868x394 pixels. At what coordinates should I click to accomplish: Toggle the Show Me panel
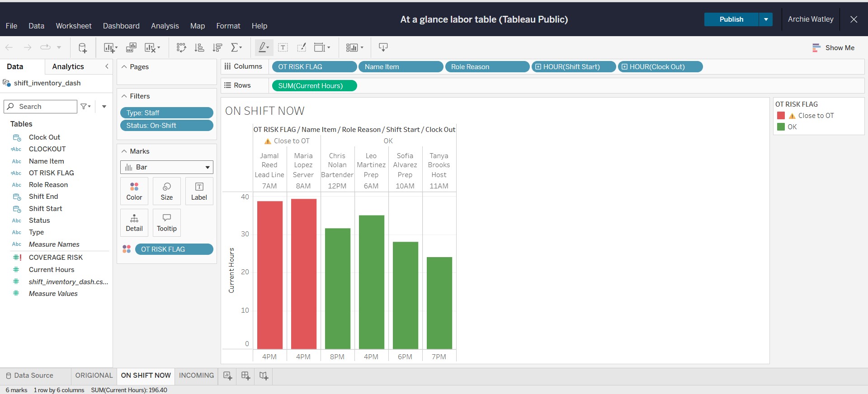coord(833,47)
